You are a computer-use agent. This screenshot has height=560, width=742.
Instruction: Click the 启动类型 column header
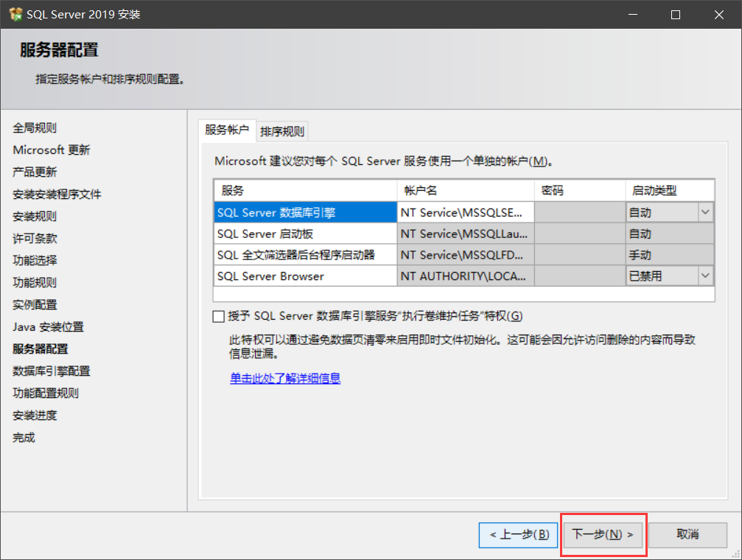pyautogui.click(x=670, y=190)
